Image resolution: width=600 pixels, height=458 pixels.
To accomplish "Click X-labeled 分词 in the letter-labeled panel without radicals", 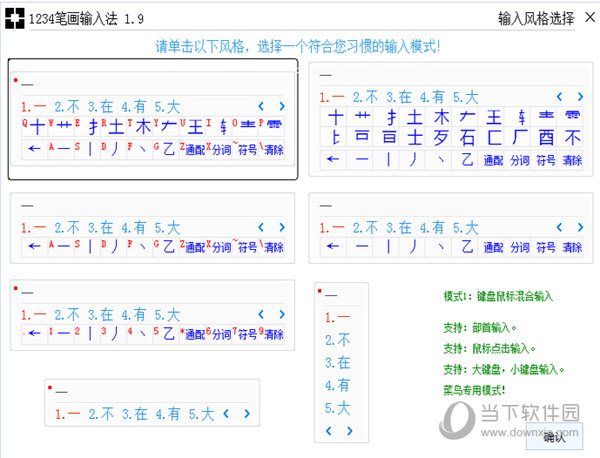I will coord(219,247).
